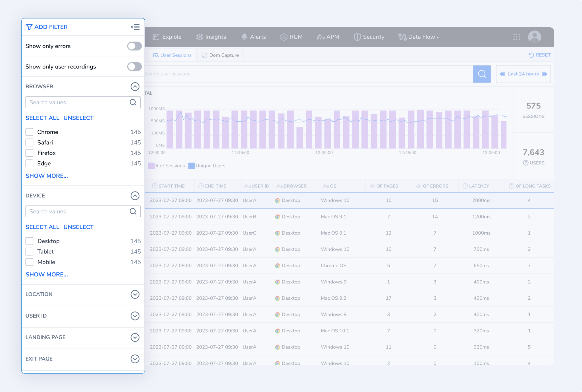
Task: Click the Chrome OS cell
Action: coord(333,266)
